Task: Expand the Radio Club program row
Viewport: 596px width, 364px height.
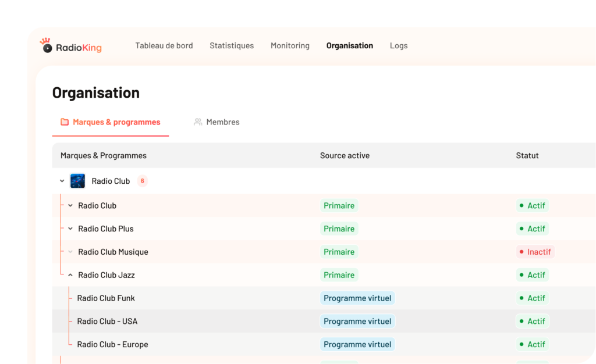Action: pyautogui.click(x=70, y=205)
